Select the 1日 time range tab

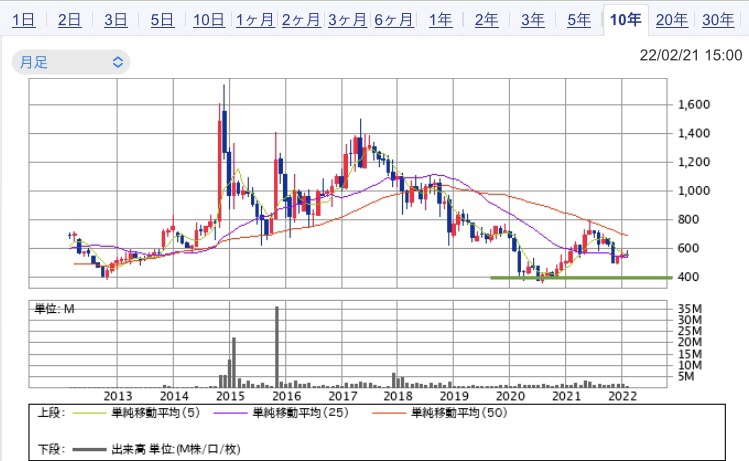[23, 20]
